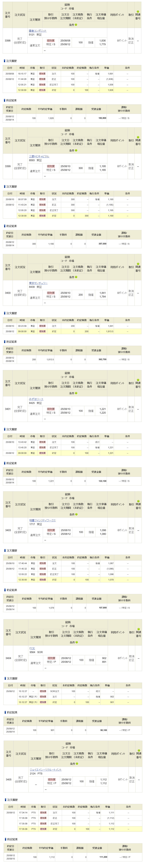147x868 pixels.
Task: Click the 条件 help icon for order 3398
Action: pyautogui.click(x=76, y=25)
